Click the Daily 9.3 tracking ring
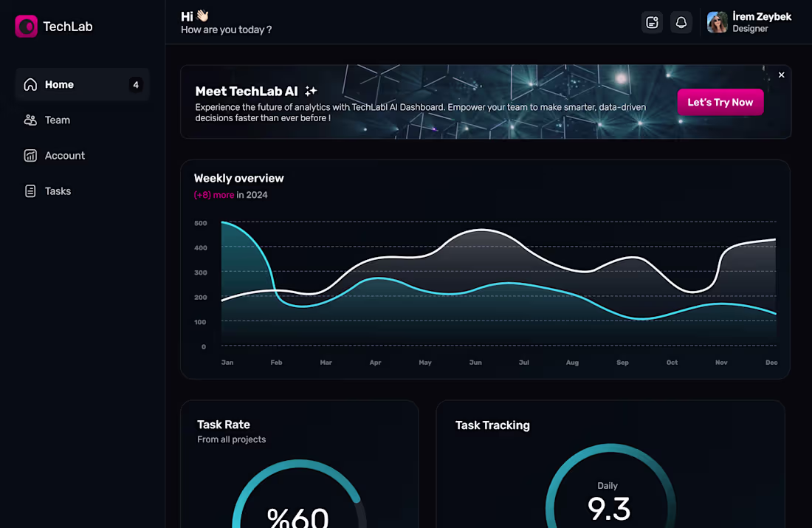 [x=610, y=486]
